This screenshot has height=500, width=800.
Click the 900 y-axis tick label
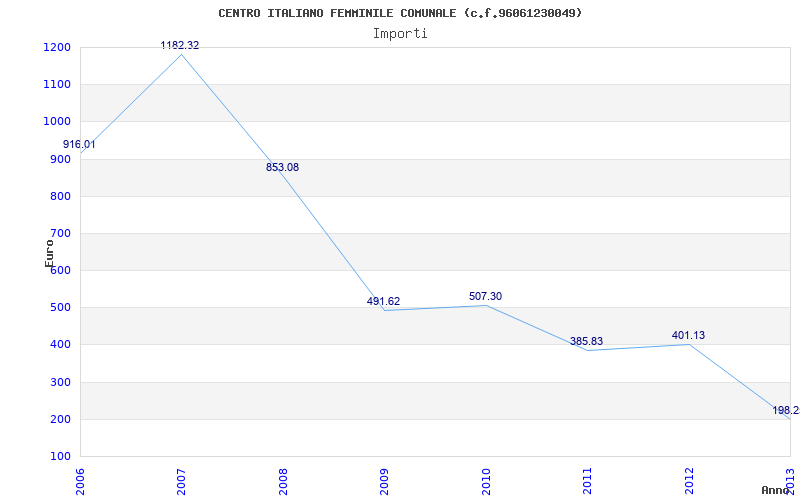click(x=60, y=159)
